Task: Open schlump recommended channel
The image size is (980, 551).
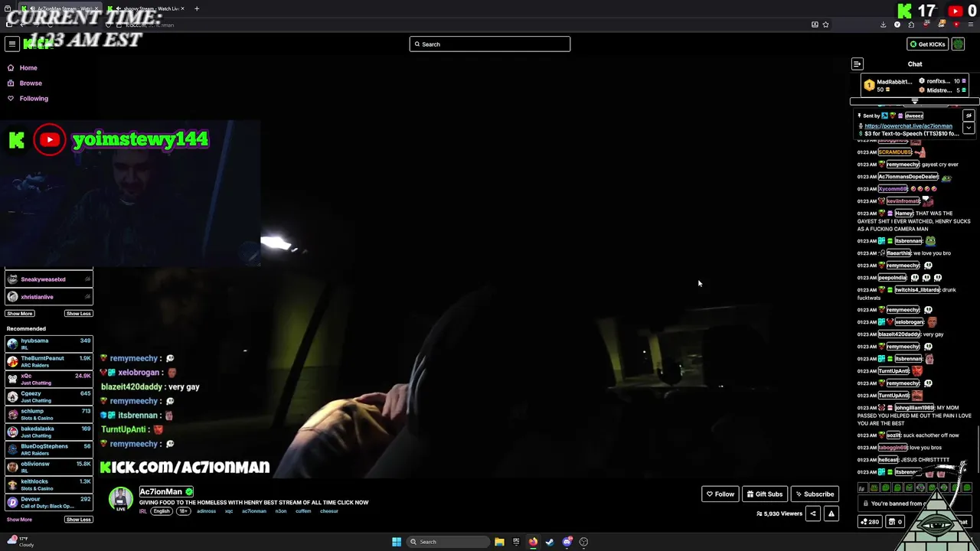Action: (x=49, y=414)
